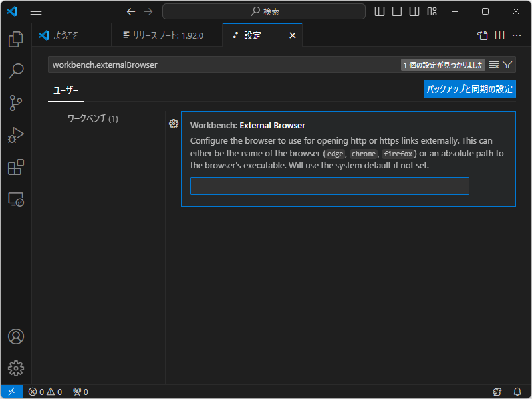Close the 設定 tab
Screen dimensions: 532x399
click(x=293, y=35)
